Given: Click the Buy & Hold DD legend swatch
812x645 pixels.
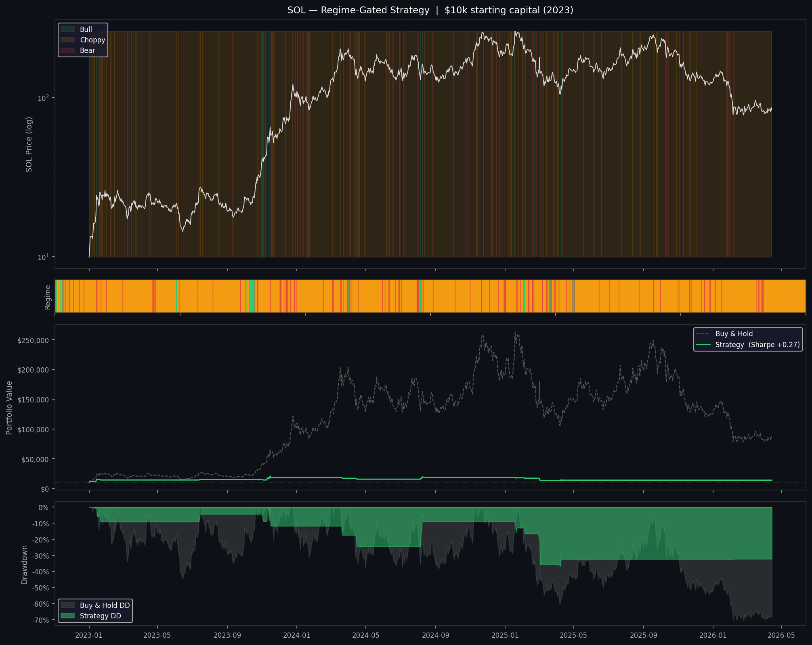Looking at the screenshot, I should pos(67,605).
